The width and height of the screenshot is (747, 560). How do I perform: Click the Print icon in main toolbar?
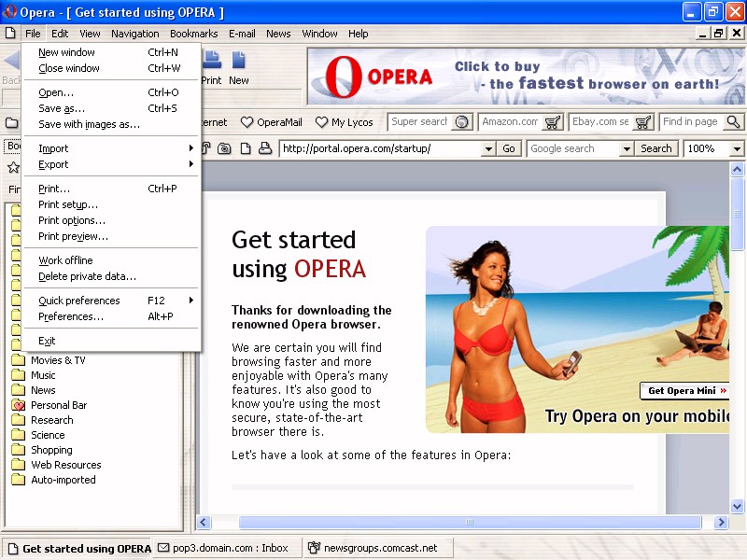click(212, 62)
